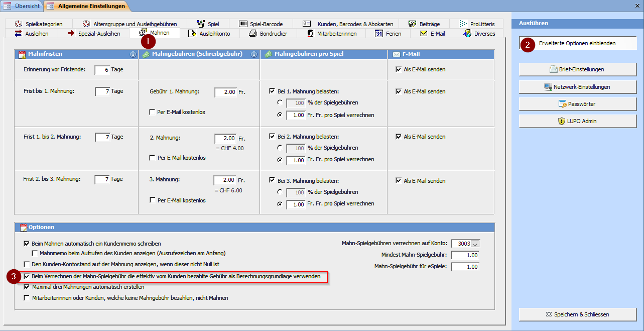This screenshot has height=331, width=644.
Task: Click Mindest Mahn-Spielgebühr field
Action: pyautogui.click(x=465, y=255)
